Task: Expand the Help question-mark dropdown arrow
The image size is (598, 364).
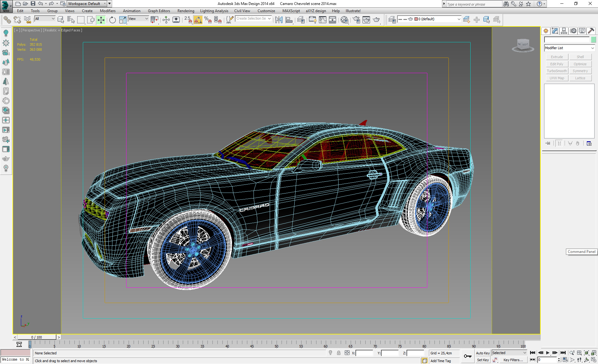Action: [544, 4]
